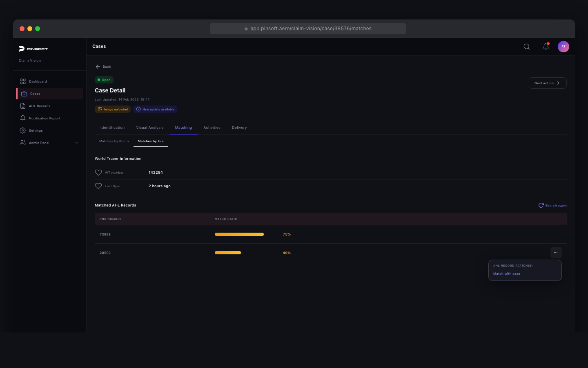Click Search again to refresh matched records
Image resolution: width=588 pixels, height=368 pixels.
(552, 205)
